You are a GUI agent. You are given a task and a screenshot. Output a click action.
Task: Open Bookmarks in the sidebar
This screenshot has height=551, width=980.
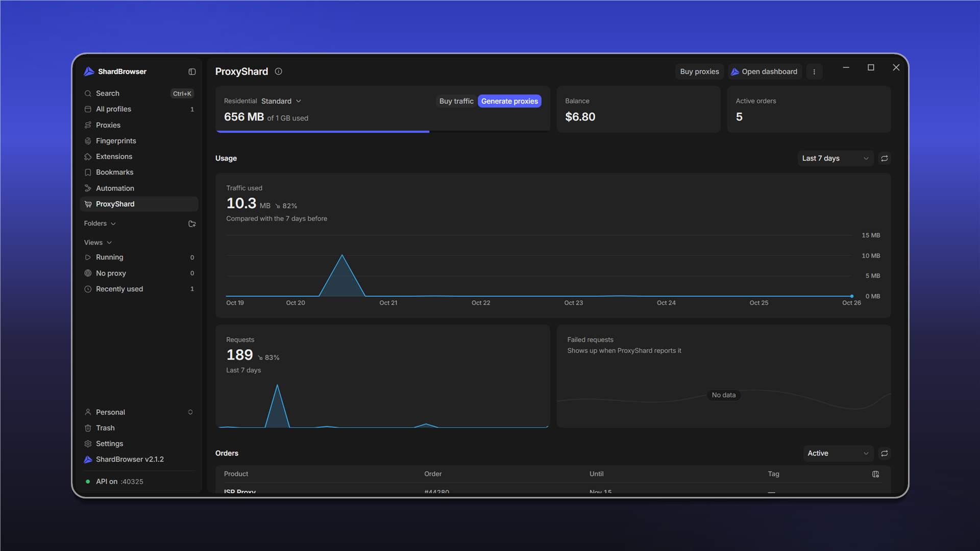(139, 172)
